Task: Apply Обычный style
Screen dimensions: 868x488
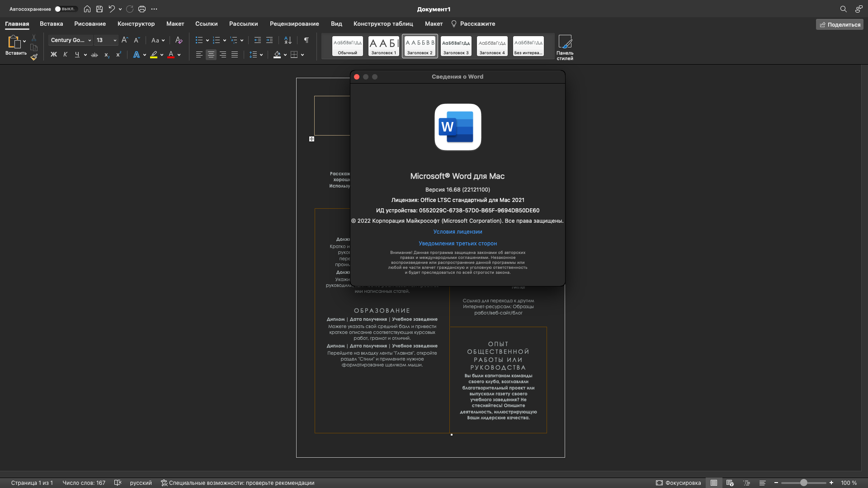Action: coord(348,46)
